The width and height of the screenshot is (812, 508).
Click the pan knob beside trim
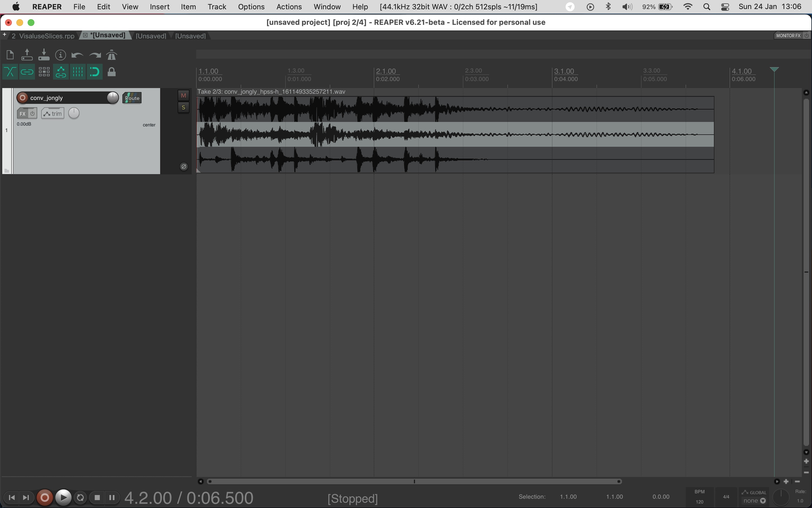pyautogui.click(x=74, y=113)
